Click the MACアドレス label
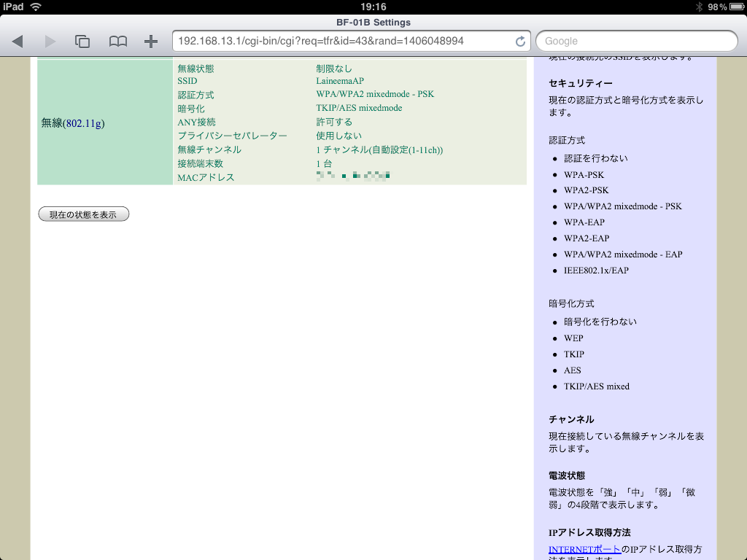 pyautogui.click(x=206, y=177)
